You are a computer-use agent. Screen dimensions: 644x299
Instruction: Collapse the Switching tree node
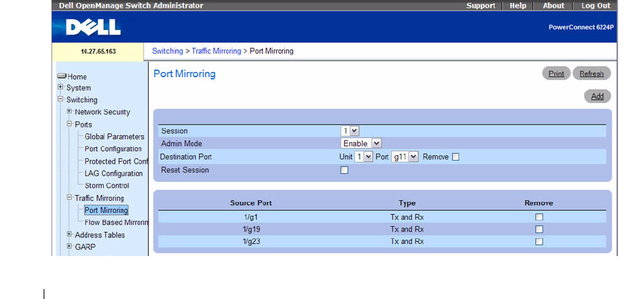pos(61,100)
